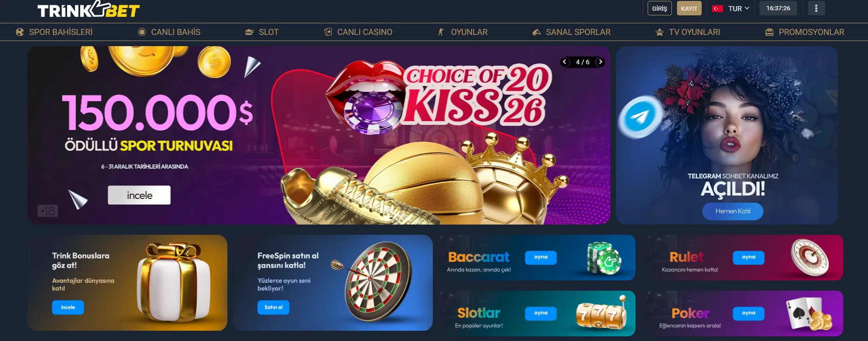Click Satın al FreeSpin button
Screen dimensions: 868x341
pyautogui.click(x=273, y=307)
